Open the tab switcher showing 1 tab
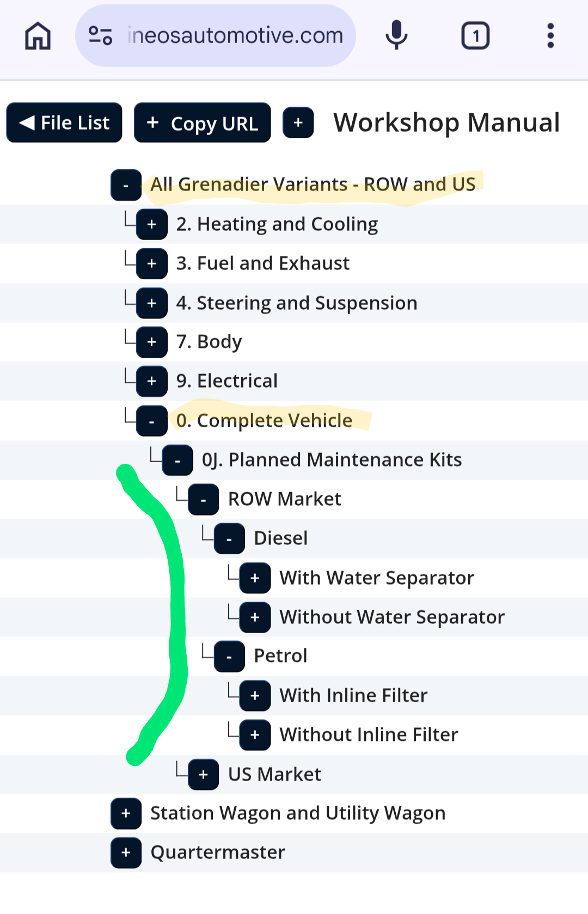The width and height of the screenshot is (588, 914). pyautogui.click(x=475, y=36)
